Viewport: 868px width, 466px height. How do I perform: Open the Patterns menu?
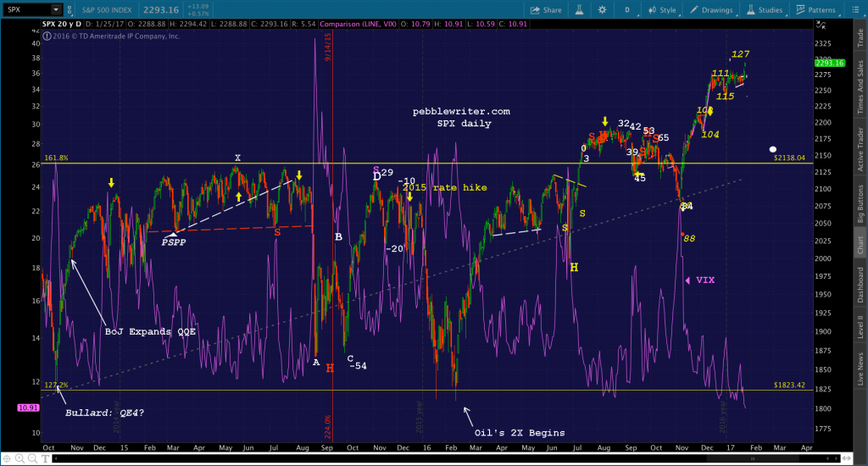816,10
